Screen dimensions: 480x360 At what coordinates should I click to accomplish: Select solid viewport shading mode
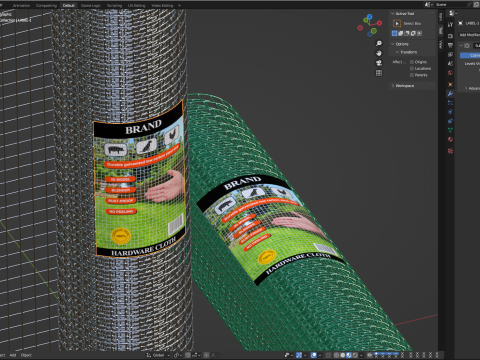(x=342, y=355)
